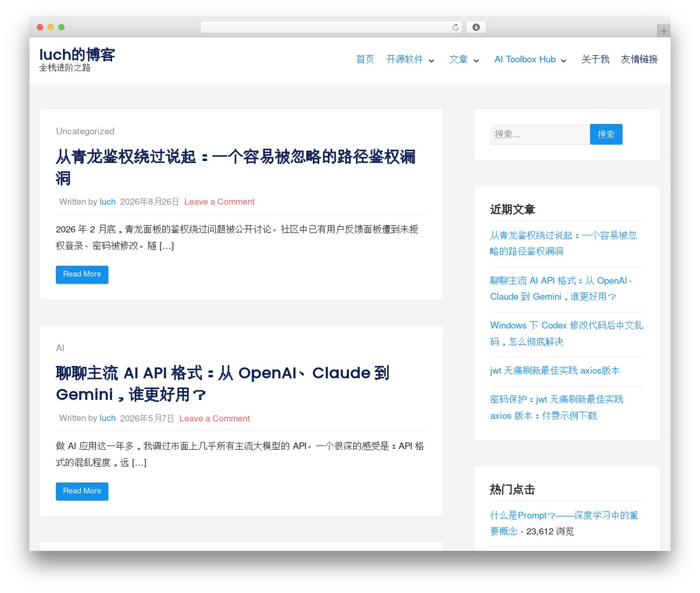700x593 pixels.
Task: Open the AI Toolbox Hub menu item
Action: (525, 60)
